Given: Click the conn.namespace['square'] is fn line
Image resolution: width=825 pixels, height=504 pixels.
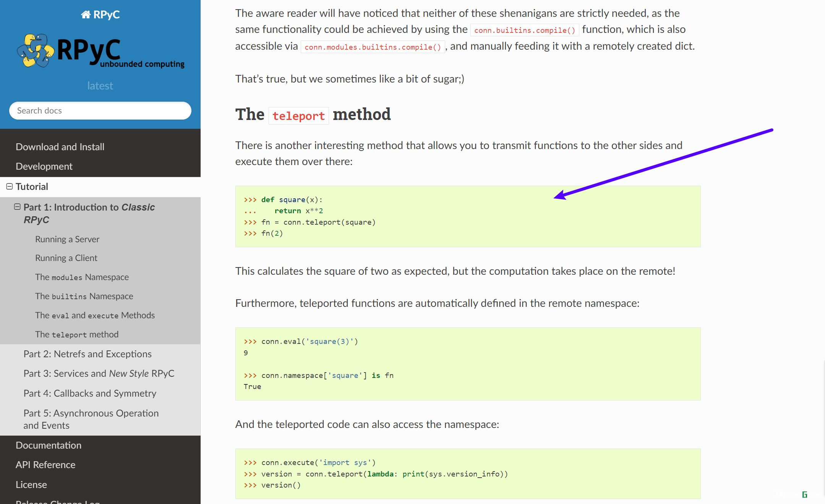Looking at the screenshot, I should [x=319, y=375].
